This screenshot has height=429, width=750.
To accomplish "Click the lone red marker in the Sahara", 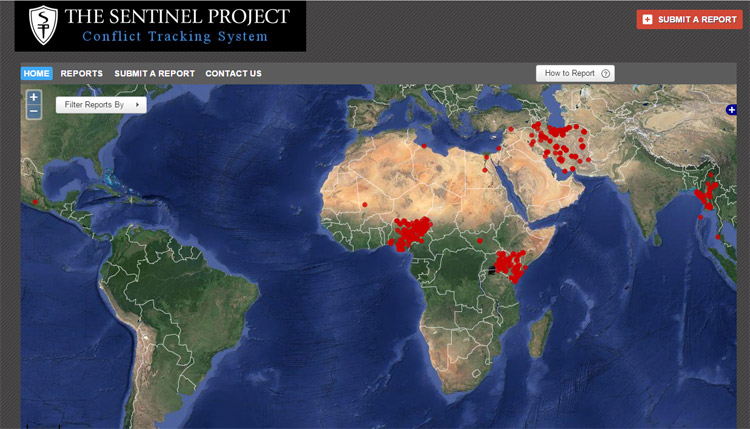I will (x=365, y=204).
